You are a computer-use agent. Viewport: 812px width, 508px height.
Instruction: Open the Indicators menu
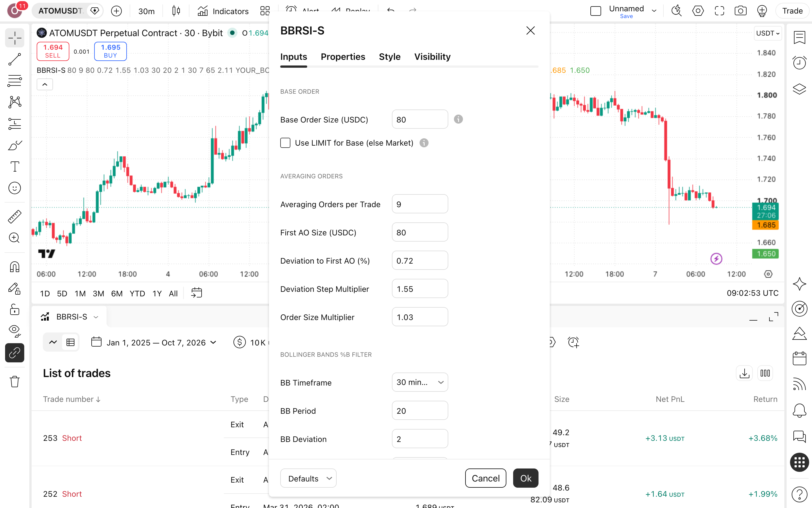[223, 11]
